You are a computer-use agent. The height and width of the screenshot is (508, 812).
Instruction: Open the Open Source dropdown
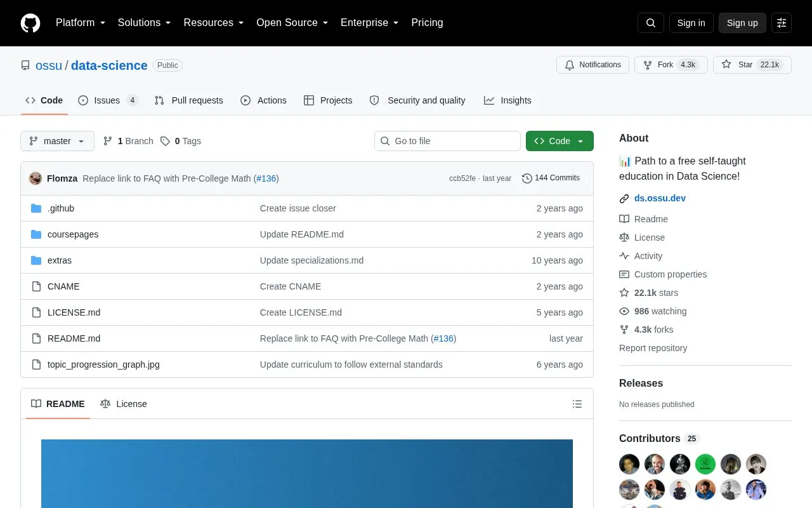292,23
